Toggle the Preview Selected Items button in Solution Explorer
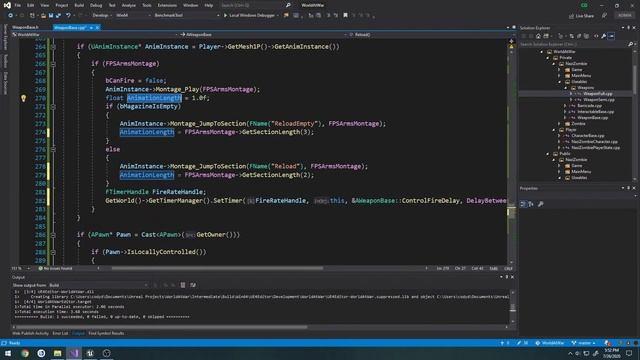 (x=611, y=36)
